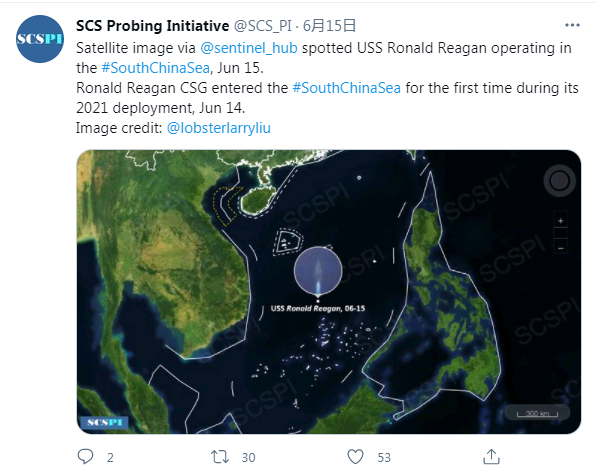Open the @sentinel_hub mention link
This screenshot has width=597, height=472.
(x=249, y=48)
